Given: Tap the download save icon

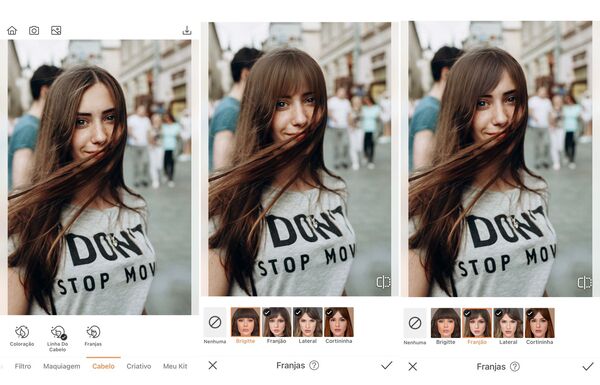Looking at the screenshot, I should (x=187, y=30).
